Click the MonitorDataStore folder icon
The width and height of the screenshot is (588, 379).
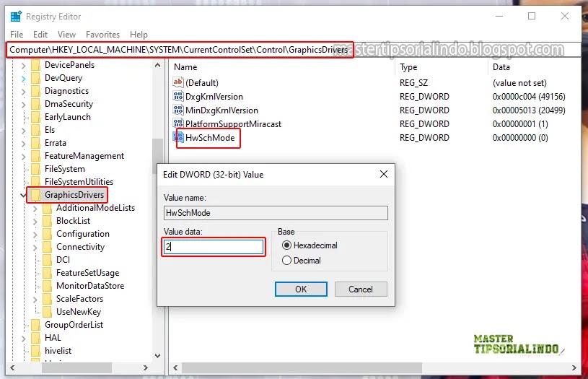click(x=47, y=286)
